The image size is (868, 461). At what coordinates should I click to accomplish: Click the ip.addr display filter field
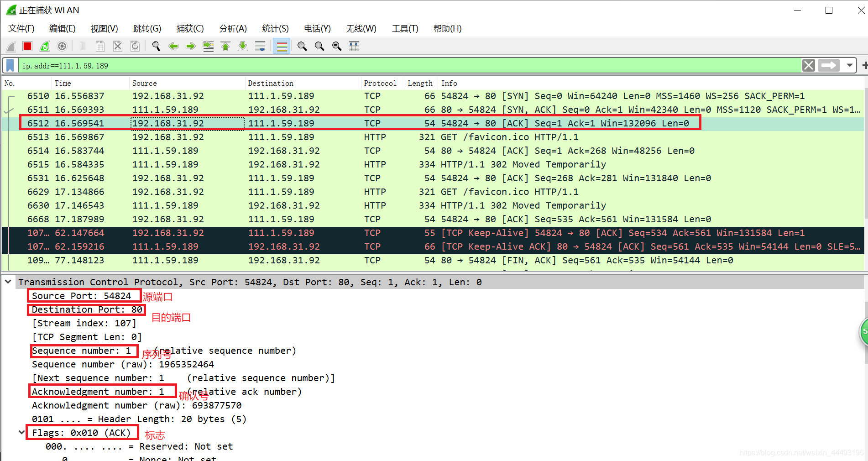pyautogui.click(x=365, y=66)
